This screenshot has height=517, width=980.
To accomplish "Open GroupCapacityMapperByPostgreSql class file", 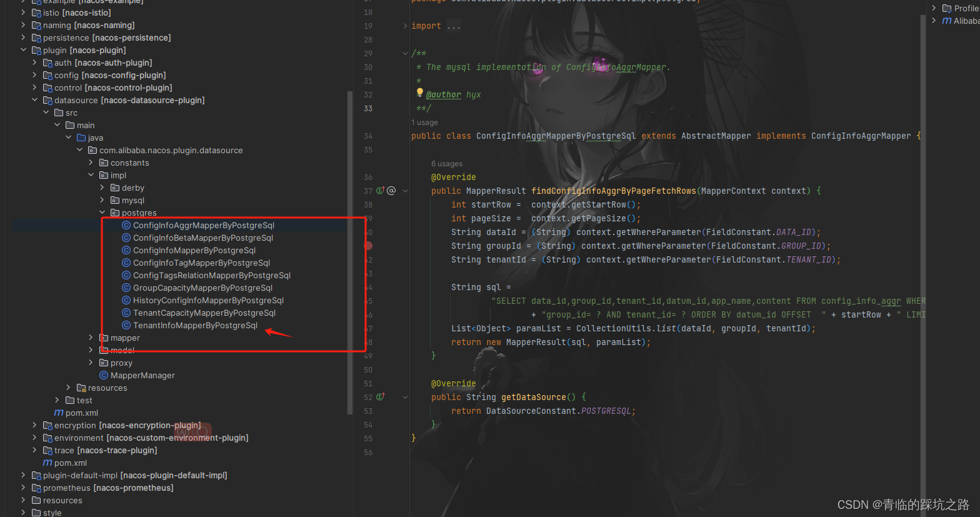I will click(x=203, y=288).
